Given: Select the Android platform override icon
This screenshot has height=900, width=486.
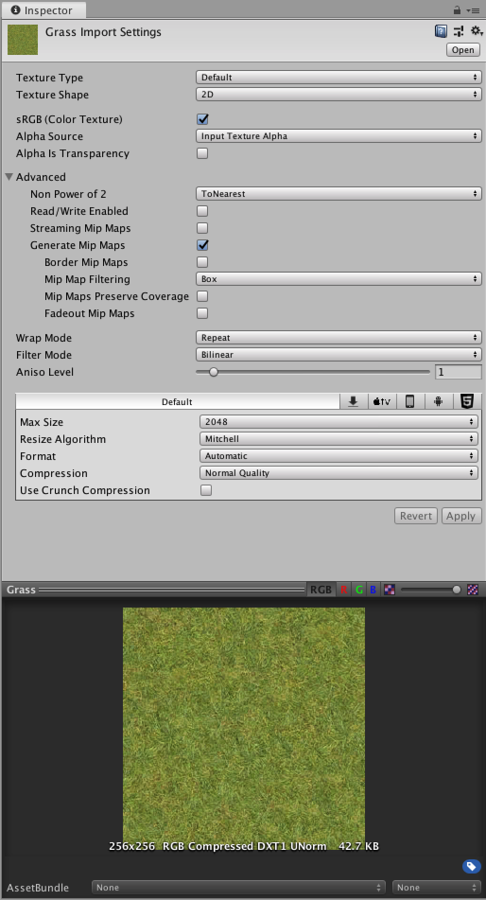Looking at the screenshot, I should 438,401.
